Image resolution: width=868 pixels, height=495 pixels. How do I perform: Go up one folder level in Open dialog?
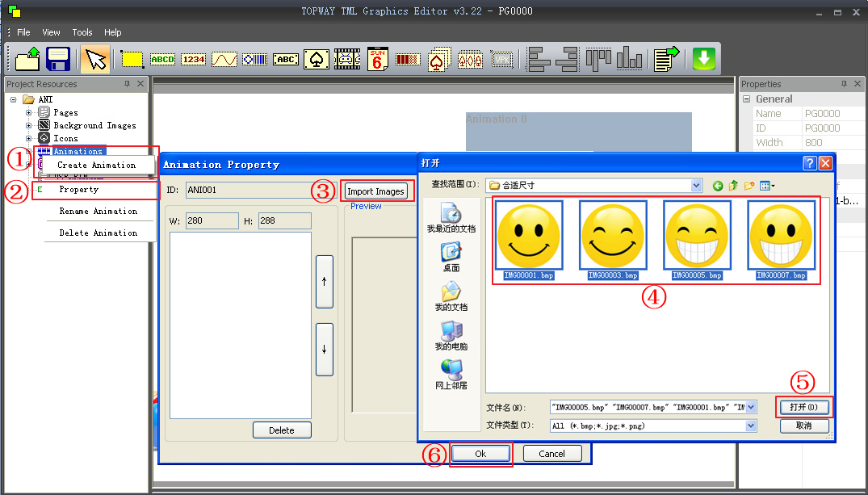733,186
